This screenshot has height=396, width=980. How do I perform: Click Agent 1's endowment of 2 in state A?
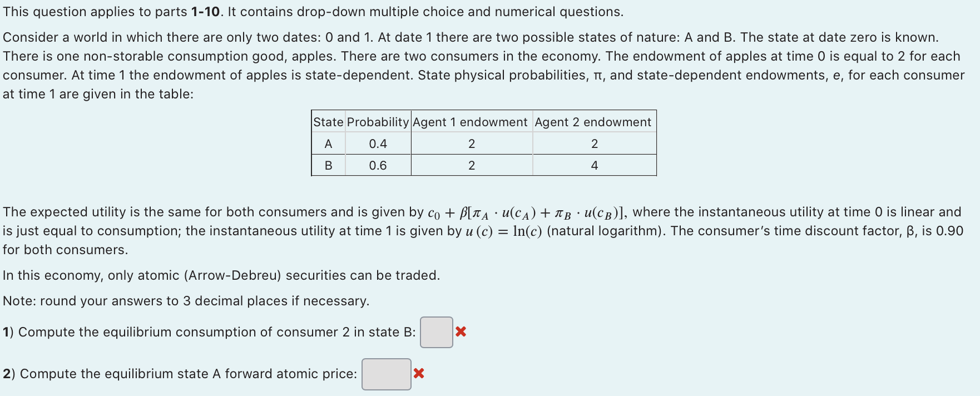coord(471,143)
